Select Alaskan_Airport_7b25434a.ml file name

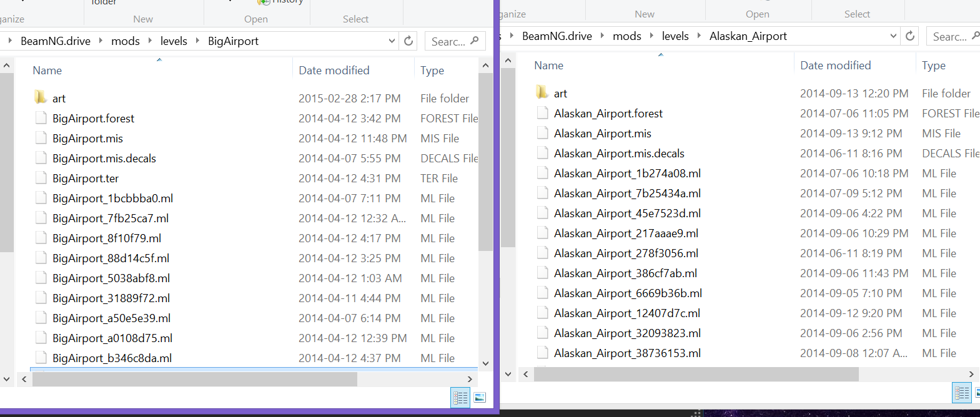[x=628, y=194]
